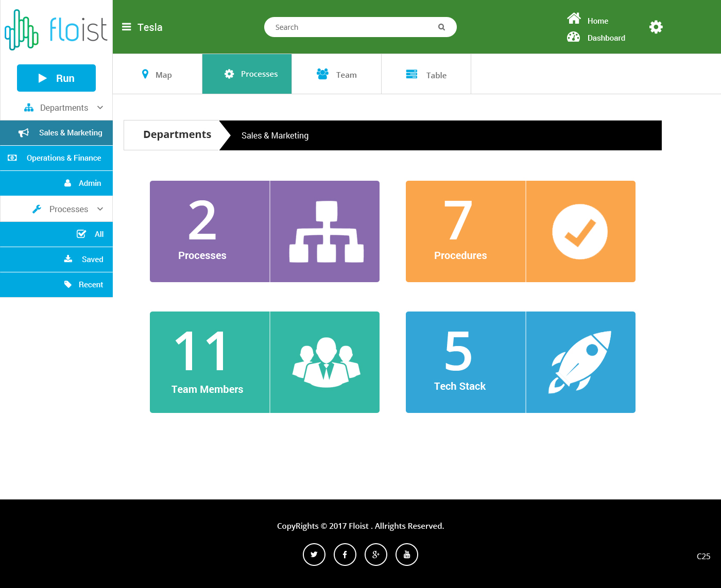Viewport: 721px width, 588px height.
Task: Open the 5 Tech Stack card count
Action: [x=458, y=352]
